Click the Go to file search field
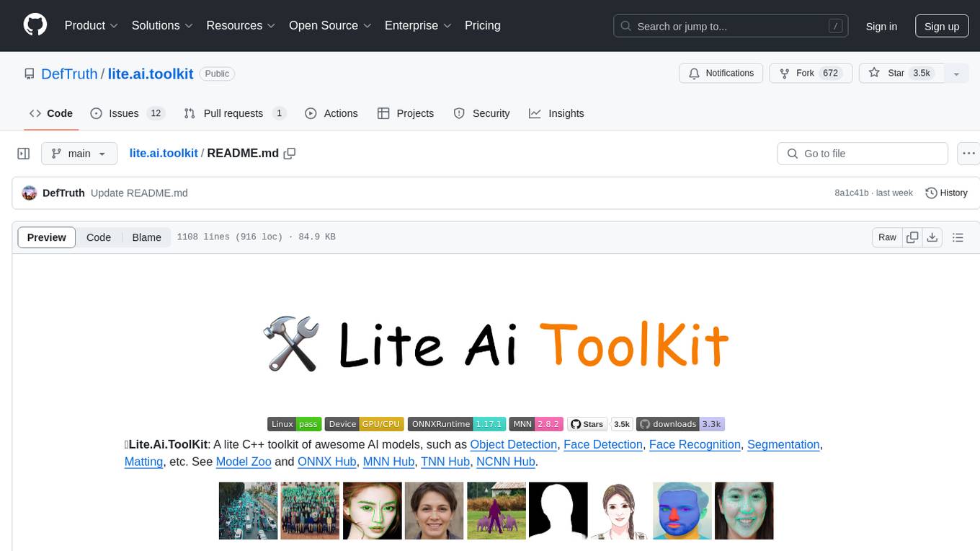The height and width of the screenshot is (551, 980). 863,154
